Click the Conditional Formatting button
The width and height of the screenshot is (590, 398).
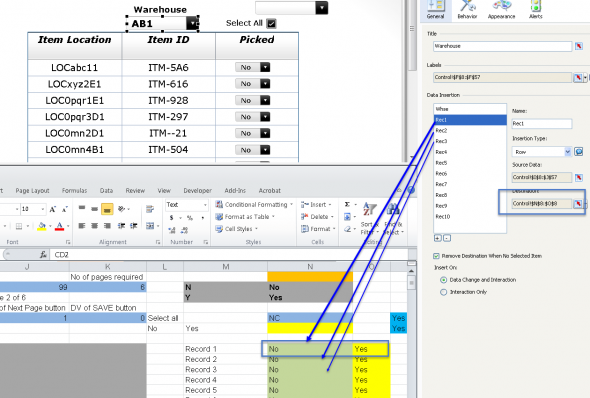(254, 205)
